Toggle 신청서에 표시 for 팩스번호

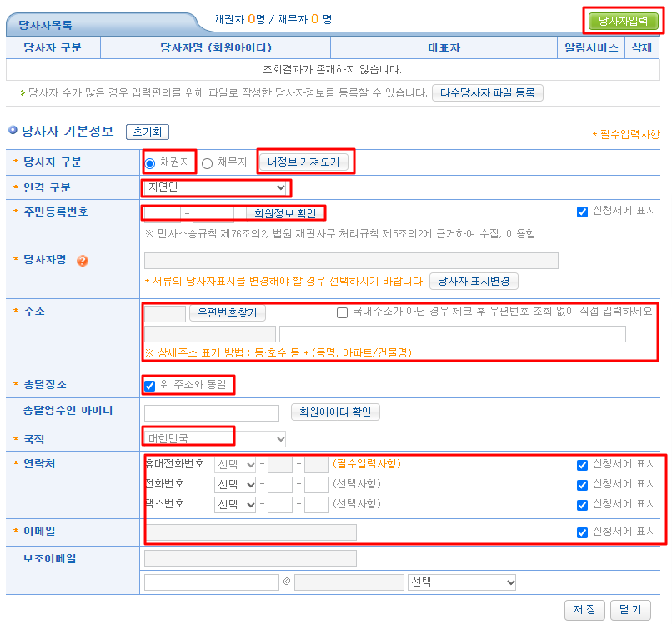point(582,505)
